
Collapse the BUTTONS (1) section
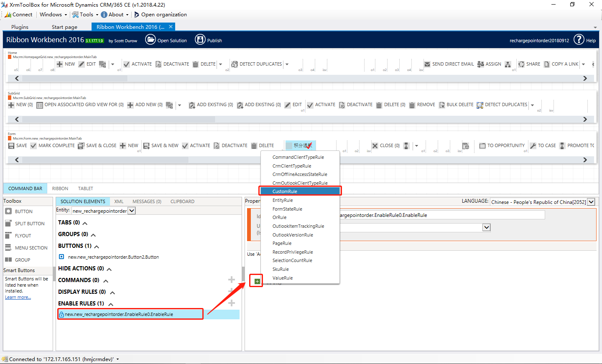point(97,247)
